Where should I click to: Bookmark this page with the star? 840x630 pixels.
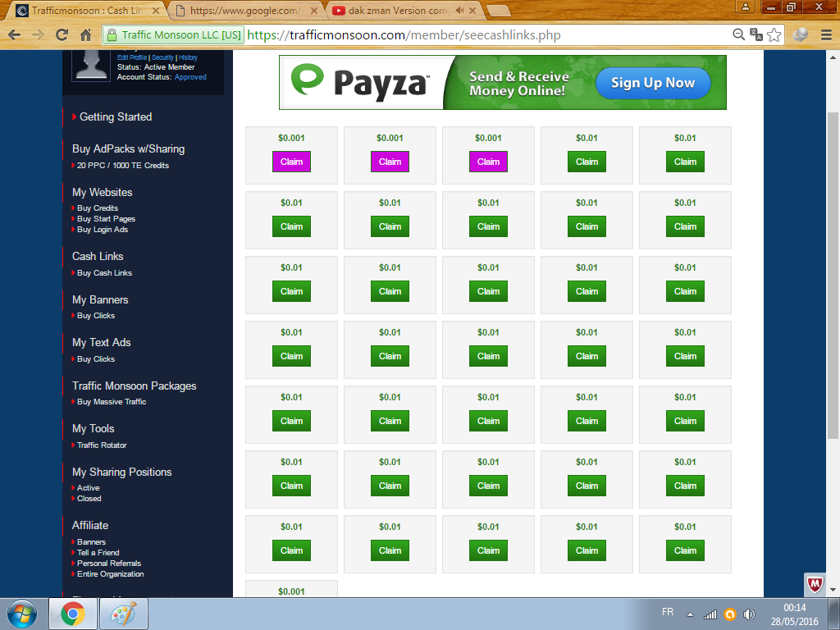774,34
